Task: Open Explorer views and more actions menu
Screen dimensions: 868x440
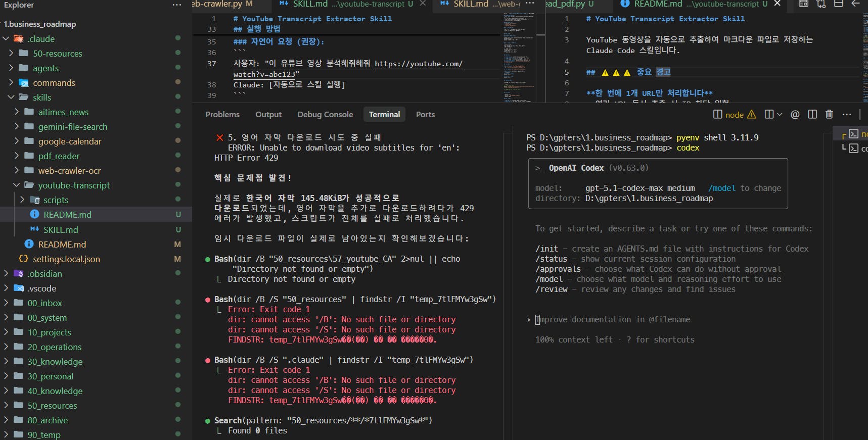Action: [x=176, y=5]
